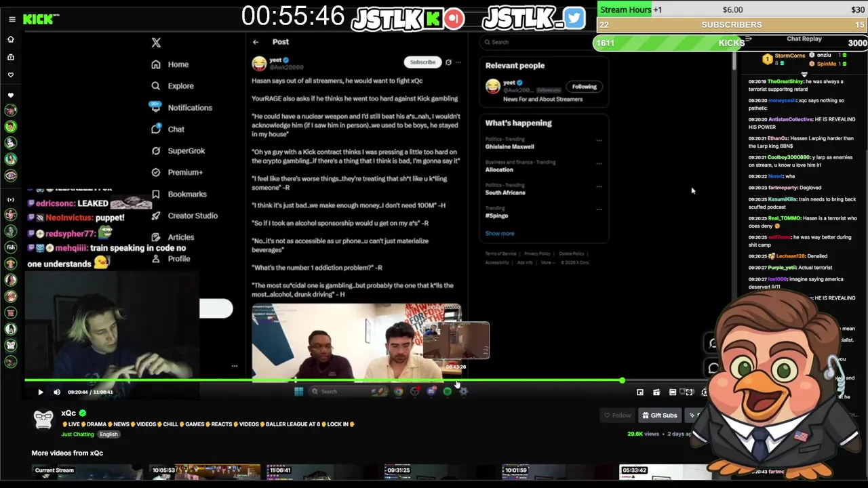Click the fish channel icon in Kick sidebar
This screenshot has height=488, width=868.
pos(11,247)
